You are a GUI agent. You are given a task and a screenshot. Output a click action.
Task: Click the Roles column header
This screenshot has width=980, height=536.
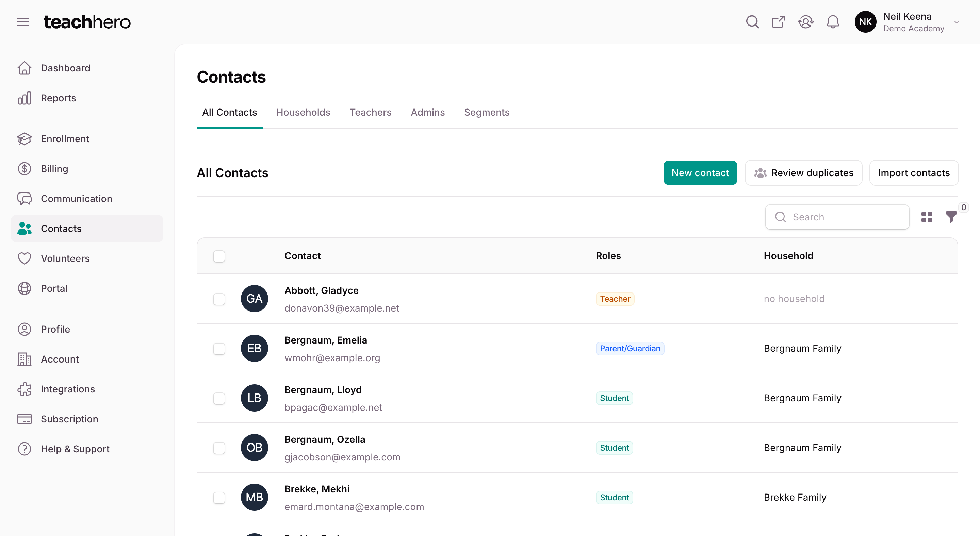click(x=608, y=256)
